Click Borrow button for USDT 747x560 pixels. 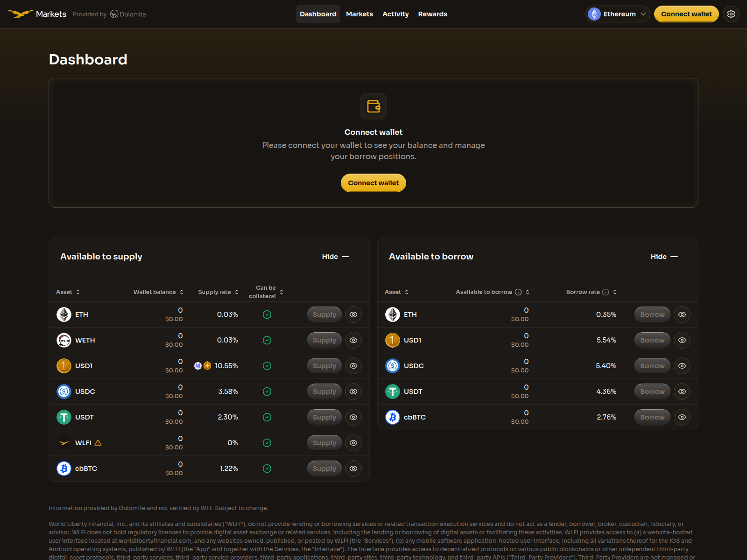pos(652,392)
